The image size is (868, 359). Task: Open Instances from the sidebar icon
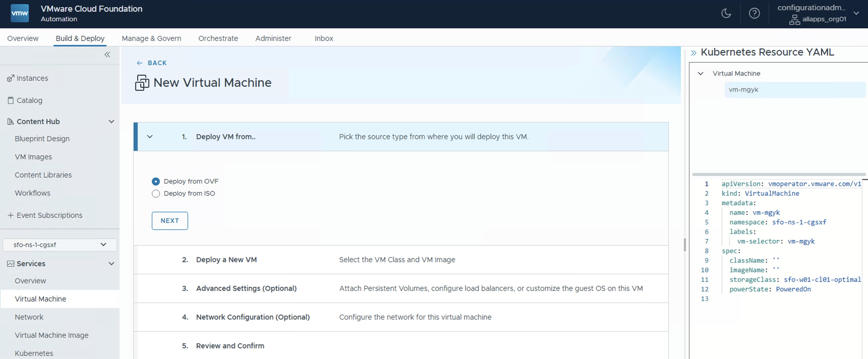point(10,78)
